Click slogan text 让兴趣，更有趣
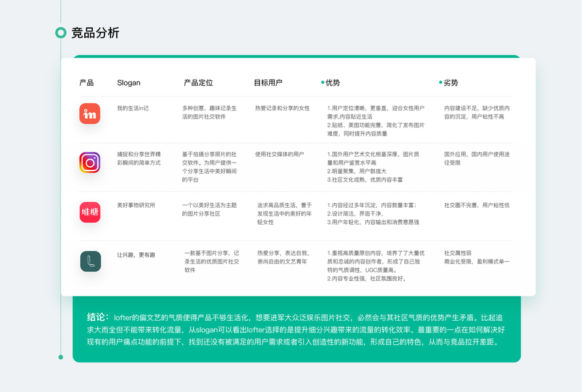 point(137,255)
